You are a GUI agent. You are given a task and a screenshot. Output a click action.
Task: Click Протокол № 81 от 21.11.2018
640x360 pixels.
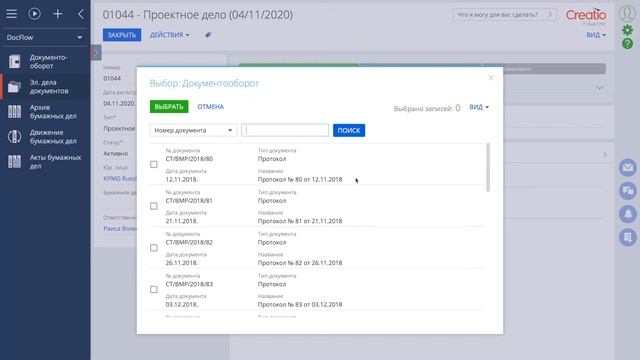[300, 221]
